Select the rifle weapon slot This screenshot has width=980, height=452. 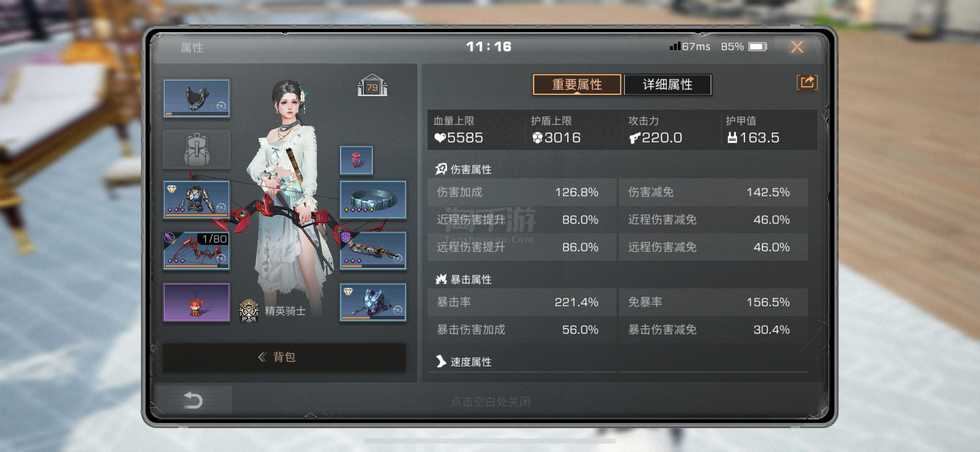pos(373,250)
